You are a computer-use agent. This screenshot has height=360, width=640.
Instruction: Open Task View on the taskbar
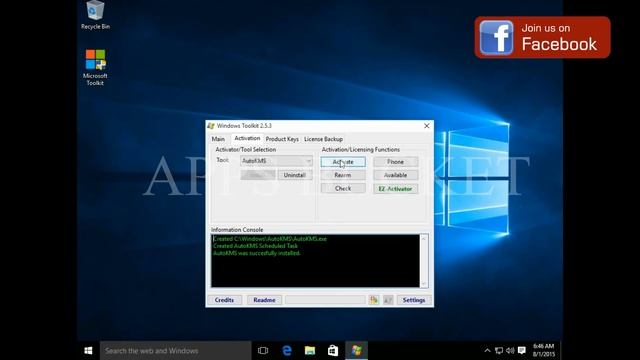[x=263, y=351]
